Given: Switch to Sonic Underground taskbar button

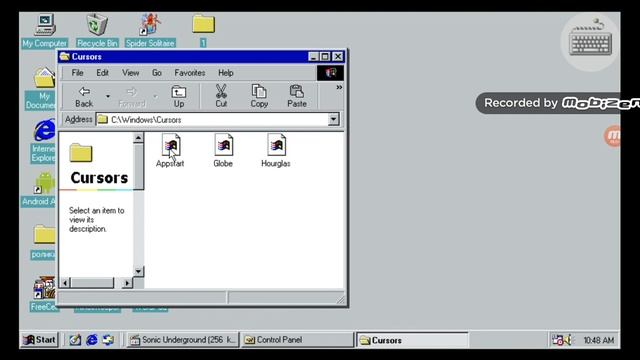Looking at the screenshot, I should (x=182, y=340).
